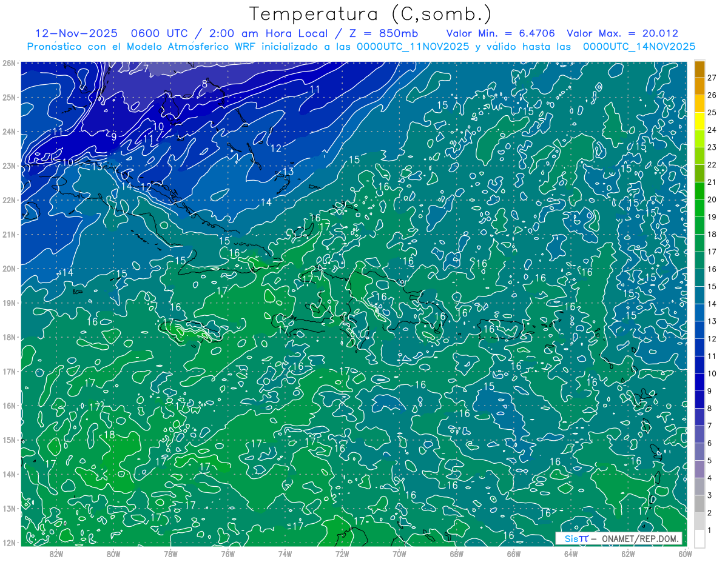Click legend value '26' on the color scale
Image resolution: width=728 pixels, height=562 pixels.
coord(712,95)
